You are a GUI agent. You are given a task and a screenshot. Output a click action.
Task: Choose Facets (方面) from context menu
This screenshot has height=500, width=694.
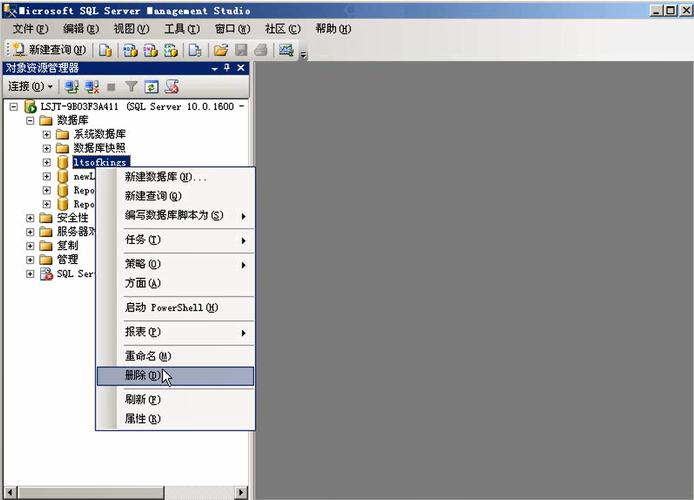tap(176, 283)
